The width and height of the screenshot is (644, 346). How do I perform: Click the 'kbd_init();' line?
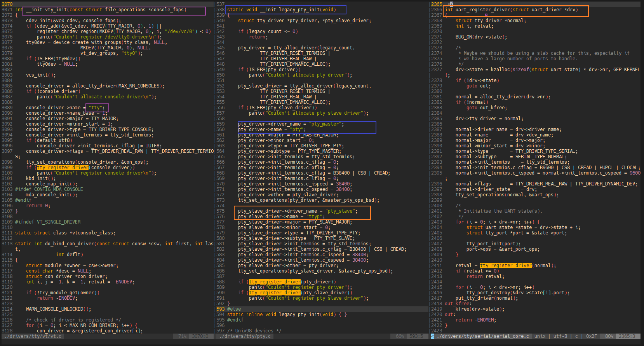click(x=41, y=178)
